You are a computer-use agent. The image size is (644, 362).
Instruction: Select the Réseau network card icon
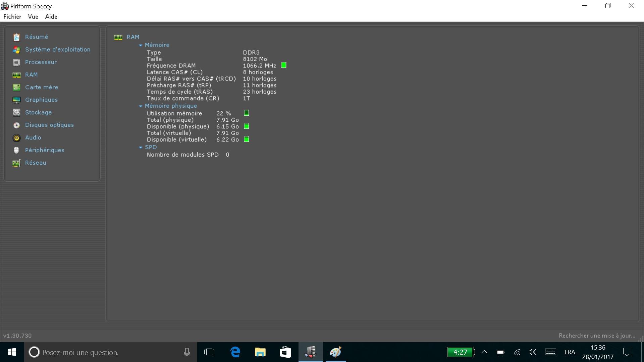click(16, 163)
